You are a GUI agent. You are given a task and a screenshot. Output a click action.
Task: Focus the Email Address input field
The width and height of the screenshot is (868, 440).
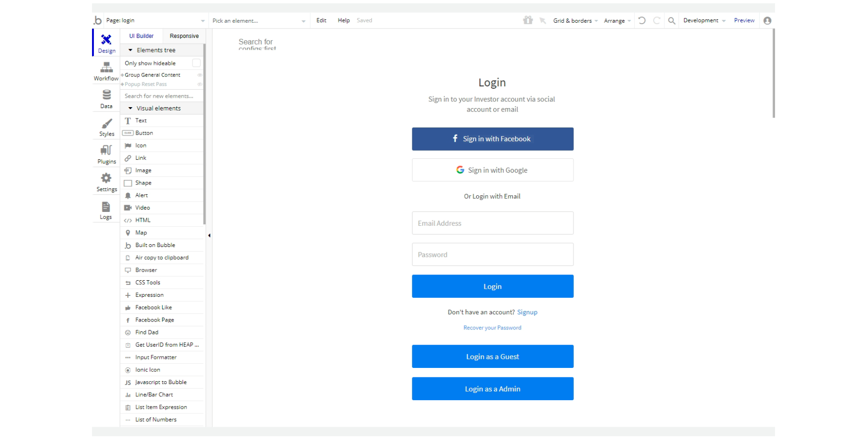tap(492, 223)
